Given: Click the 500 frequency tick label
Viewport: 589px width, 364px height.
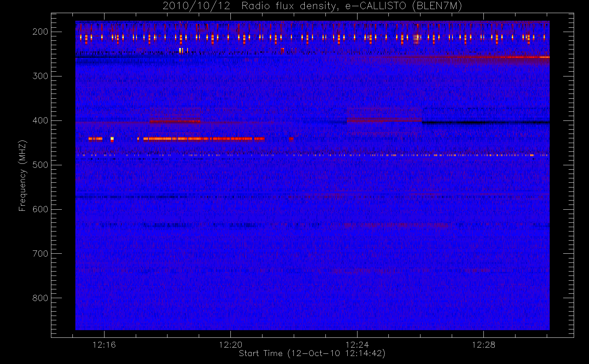Looking at the screenshot, I should tap(40, 165).
